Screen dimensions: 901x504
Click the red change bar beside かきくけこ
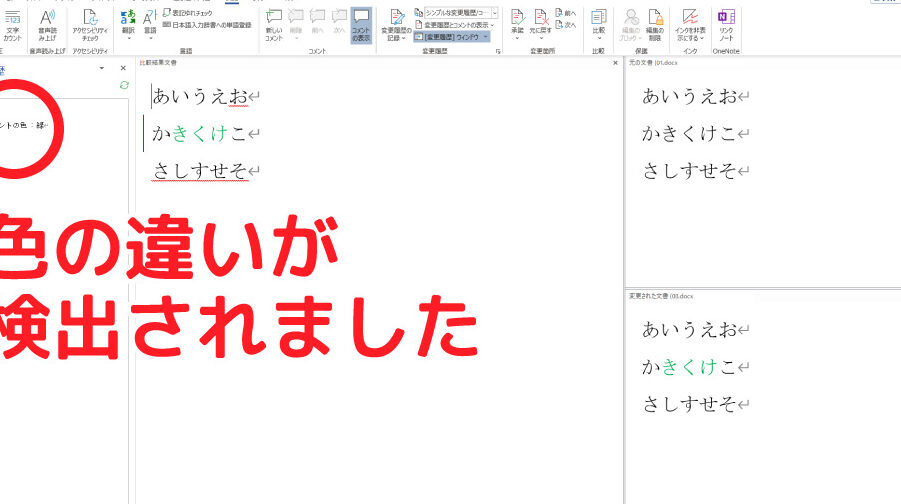coord(143,133)
